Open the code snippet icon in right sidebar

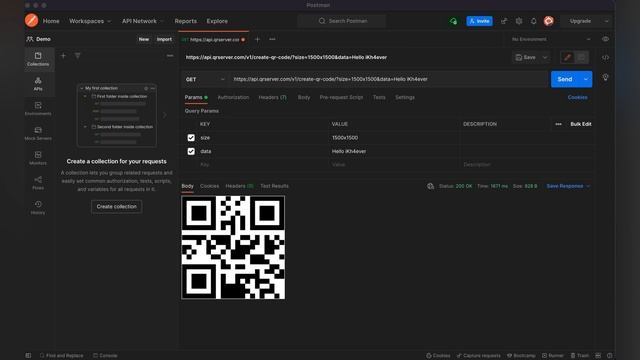click(x=605, y=58)
